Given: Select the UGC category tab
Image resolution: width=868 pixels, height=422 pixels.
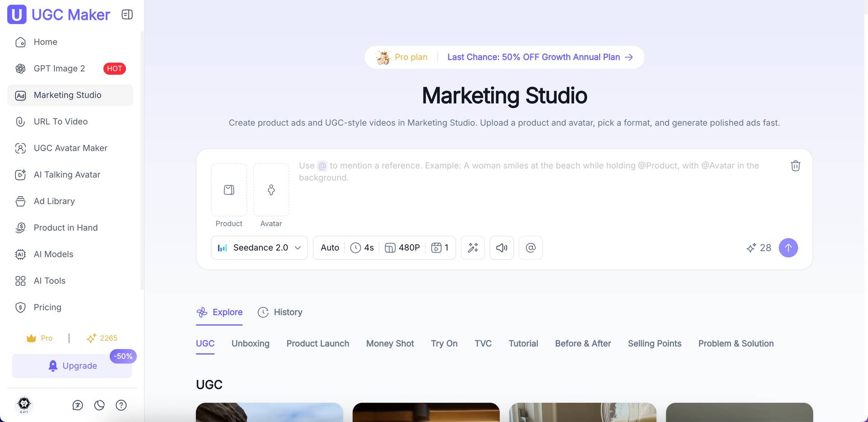Looking at the screenshot, I should [205, 344].
